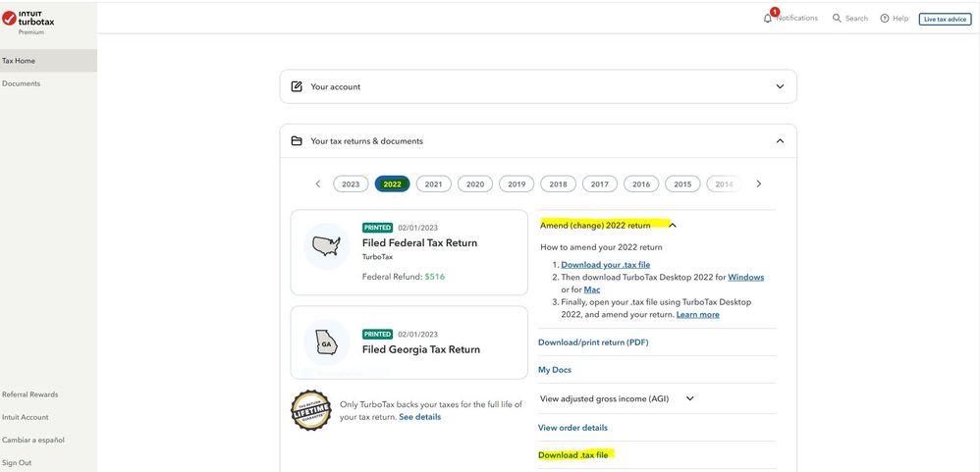Click the highlighted Download .tax file link
Image resolution: width=980 pixels, height=472 pixels.
pyautogui.click(x=573, y=455)
